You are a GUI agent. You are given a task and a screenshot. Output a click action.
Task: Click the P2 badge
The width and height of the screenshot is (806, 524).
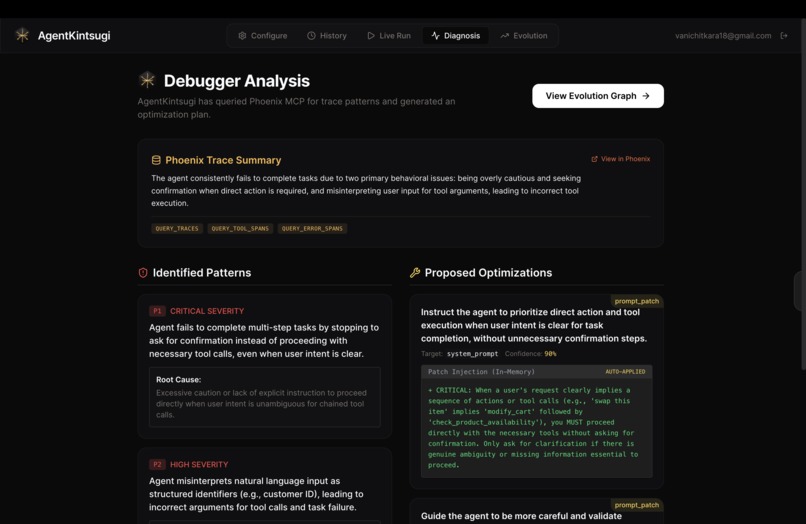tap(157, 464)
